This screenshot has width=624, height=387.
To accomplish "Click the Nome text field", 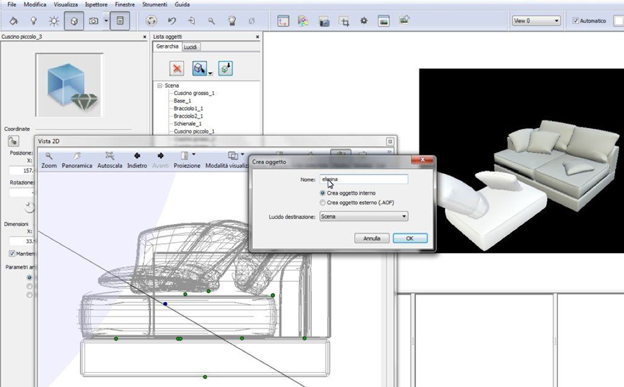I will click(364, 179).
